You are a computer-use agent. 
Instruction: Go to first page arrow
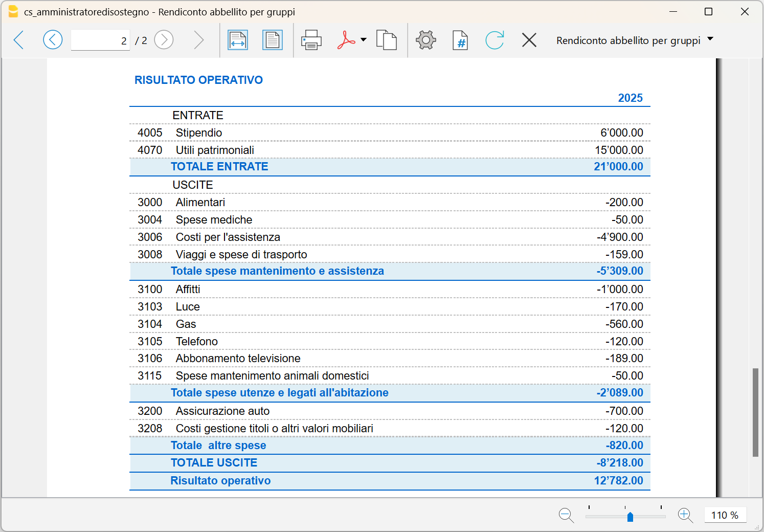[x=19, y=40]
